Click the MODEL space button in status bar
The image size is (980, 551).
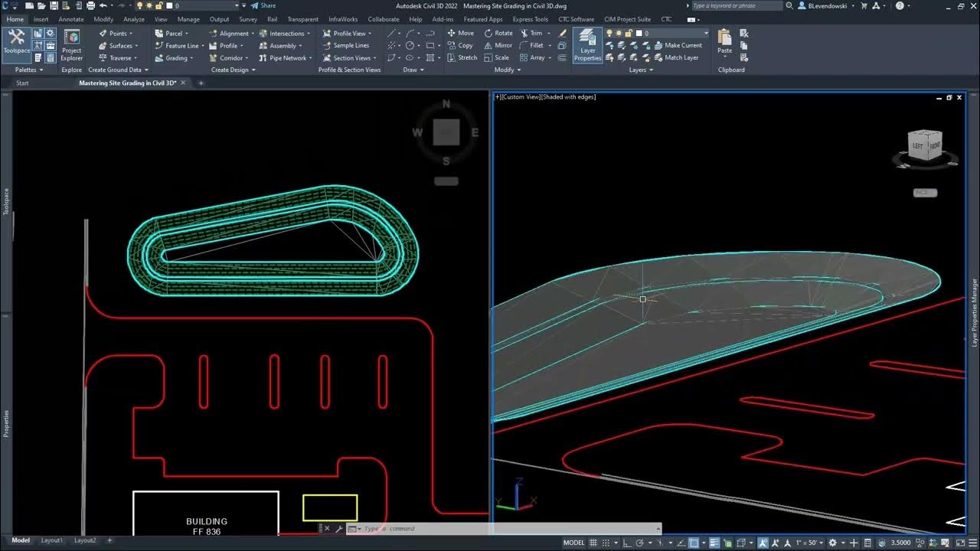click(x=573, y=542)
